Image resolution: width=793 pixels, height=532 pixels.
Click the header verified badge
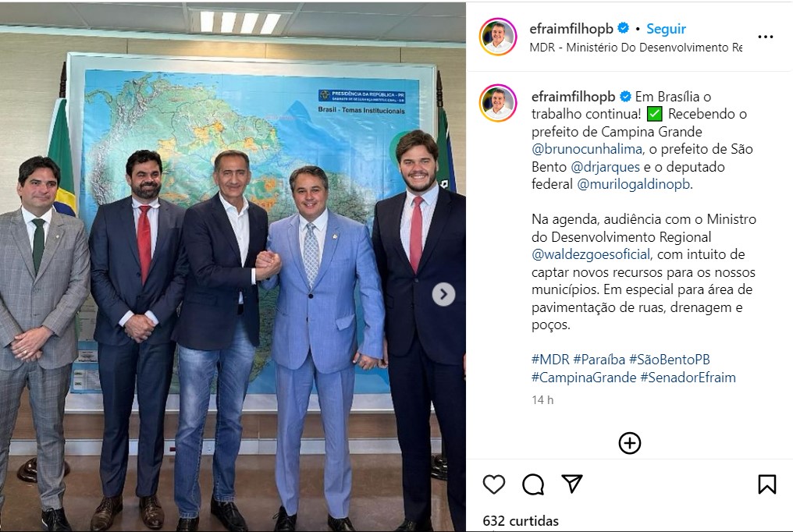coord(623,28)
